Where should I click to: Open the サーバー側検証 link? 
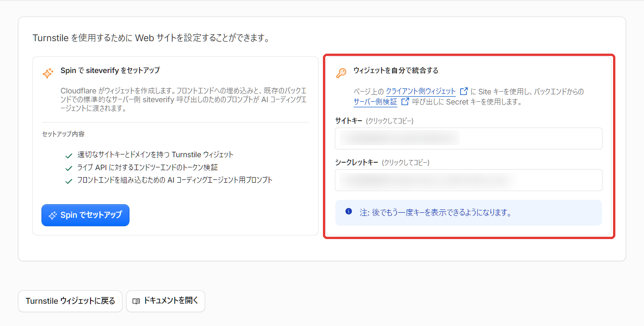pos(375,102)
